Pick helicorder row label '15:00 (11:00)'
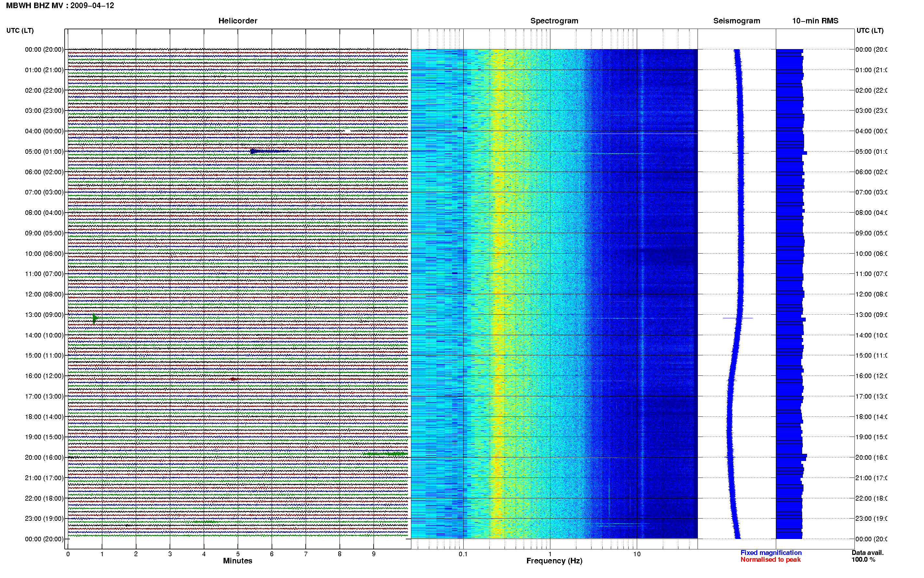The width and height of the screenshot is (924, 578). tap(44, 355)
